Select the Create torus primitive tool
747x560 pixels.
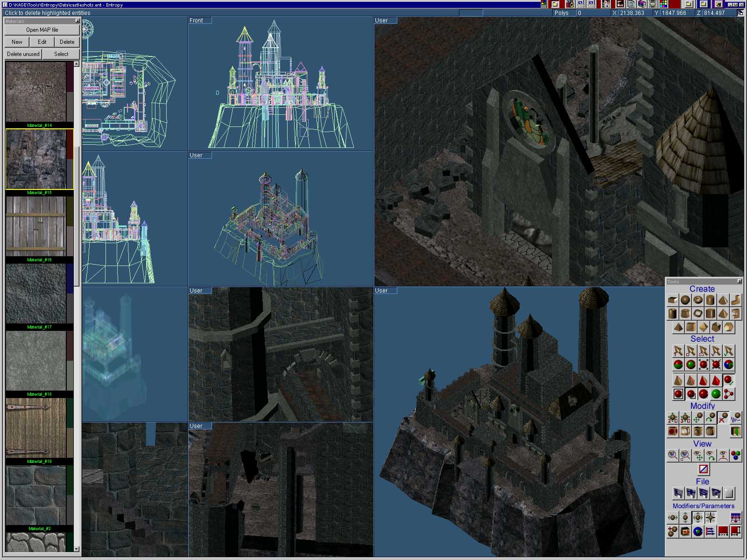click(698, 300)
